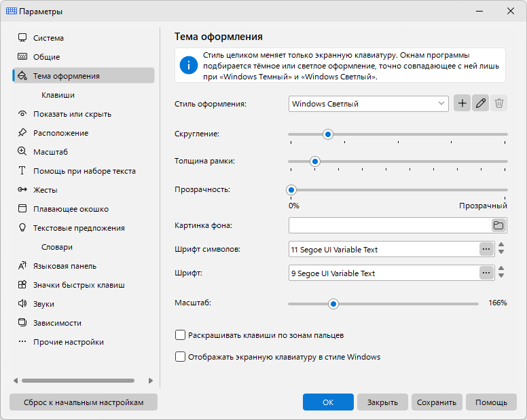
Task: Click the ellipsis icon beside Прочие настройки
Action: (22, 342)
